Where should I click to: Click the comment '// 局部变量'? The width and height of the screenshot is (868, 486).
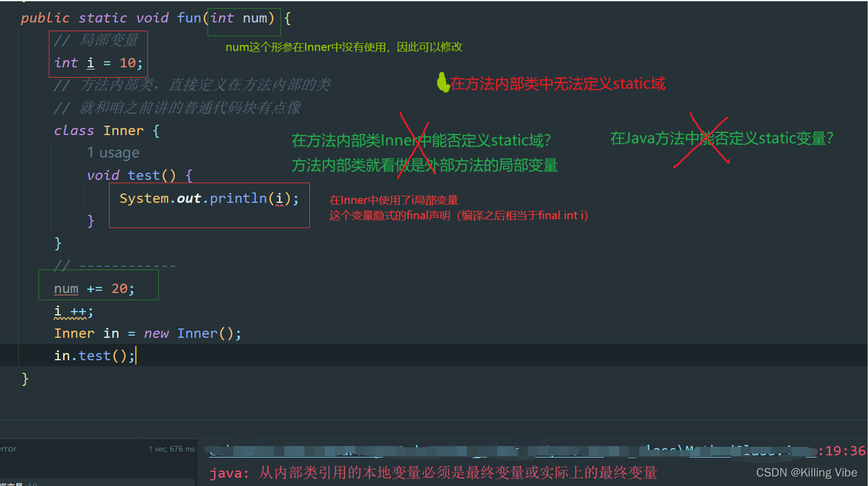[x=96, y=40]
